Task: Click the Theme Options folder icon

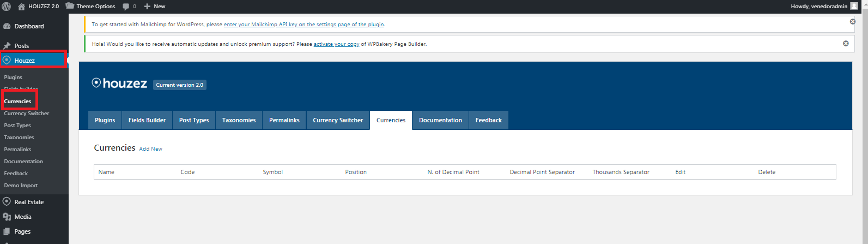Action: click(70, 6)
